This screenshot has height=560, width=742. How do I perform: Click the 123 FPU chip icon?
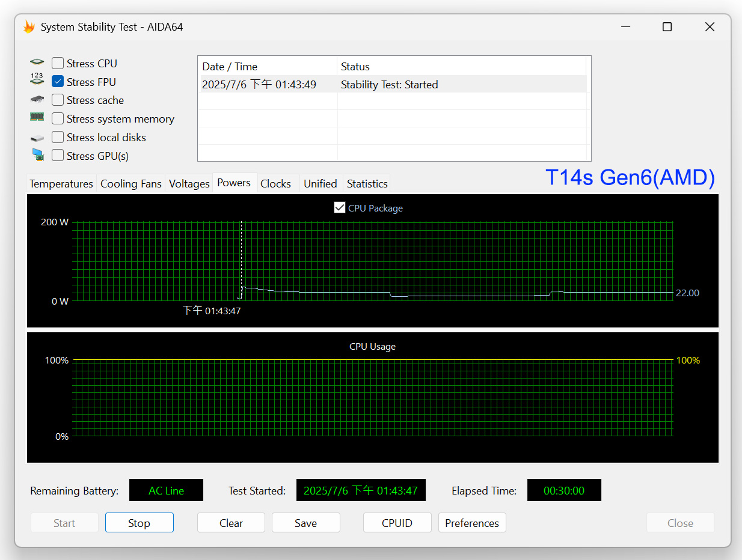coord(37,79)
